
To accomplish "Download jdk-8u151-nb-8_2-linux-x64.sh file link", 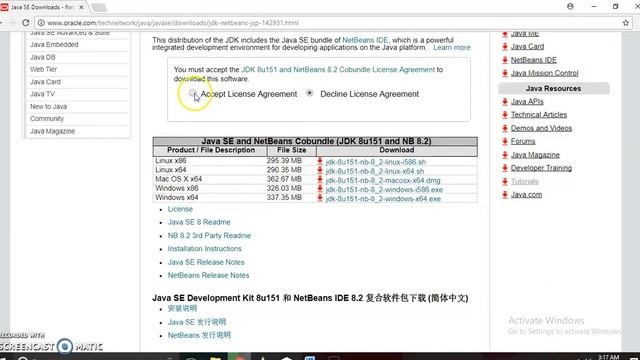I will [x=375, y=171].
